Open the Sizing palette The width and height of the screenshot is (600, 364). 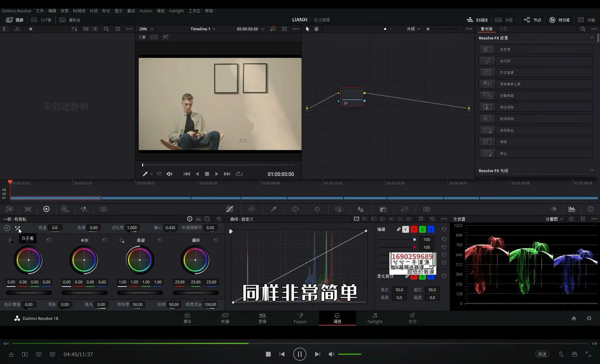click(405, 209)
